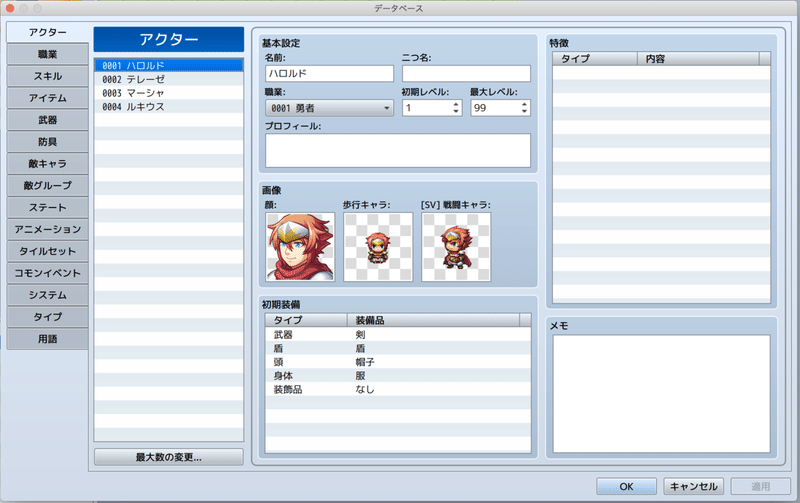Screen dimensions: 800x503
Task: Increase 最大レベル with up arrow
Action: [x=524, y=104]
